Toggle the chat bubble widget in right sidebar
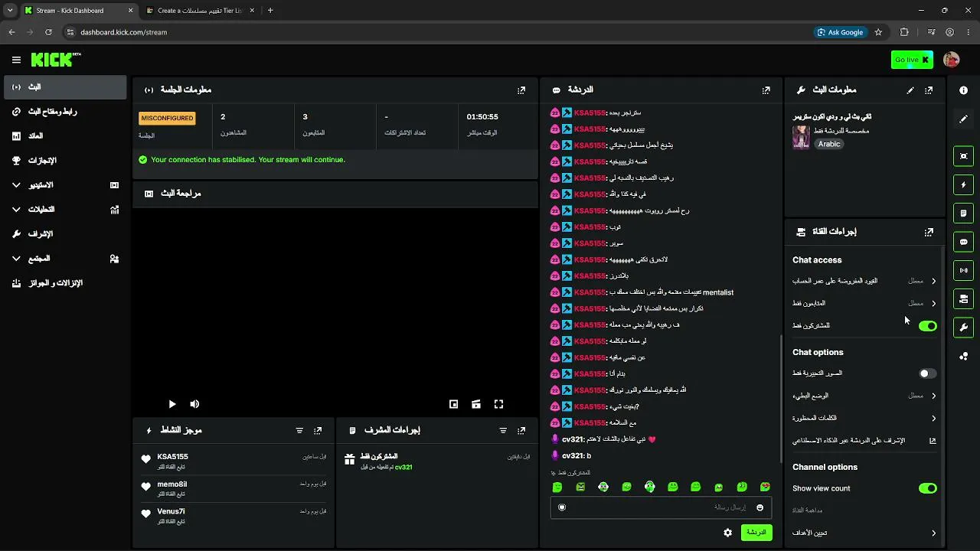The height and width of the screenshot is (551, 980). click(x=964, y=242)
